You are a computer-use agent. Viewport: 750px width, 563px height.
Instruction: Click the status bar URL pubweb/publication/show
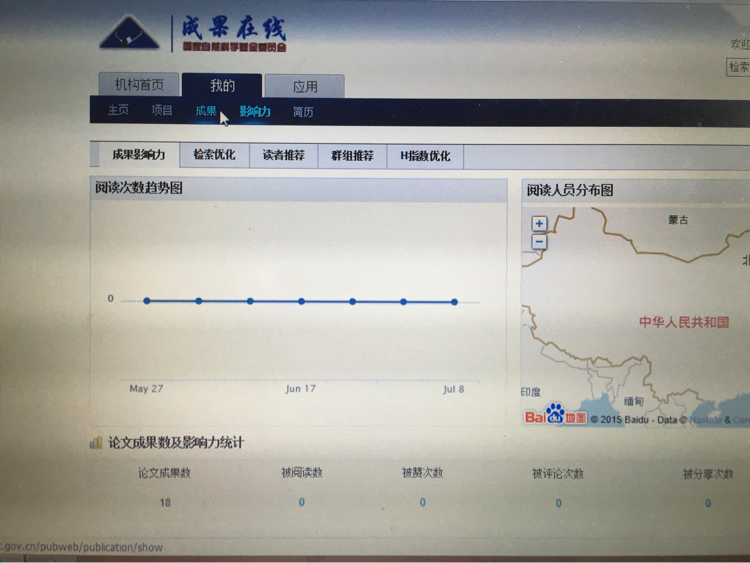[81, 547]
